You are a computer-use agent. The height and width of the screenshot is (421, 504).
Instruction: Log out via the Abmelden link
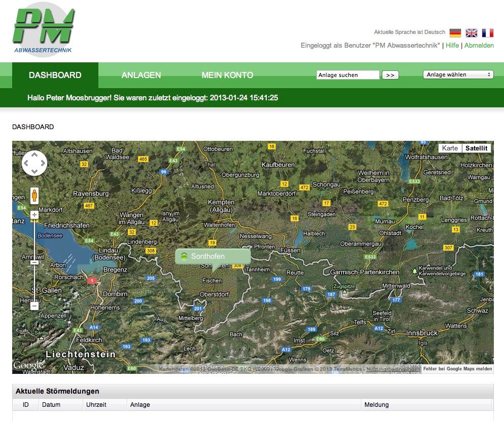(479, 46)
